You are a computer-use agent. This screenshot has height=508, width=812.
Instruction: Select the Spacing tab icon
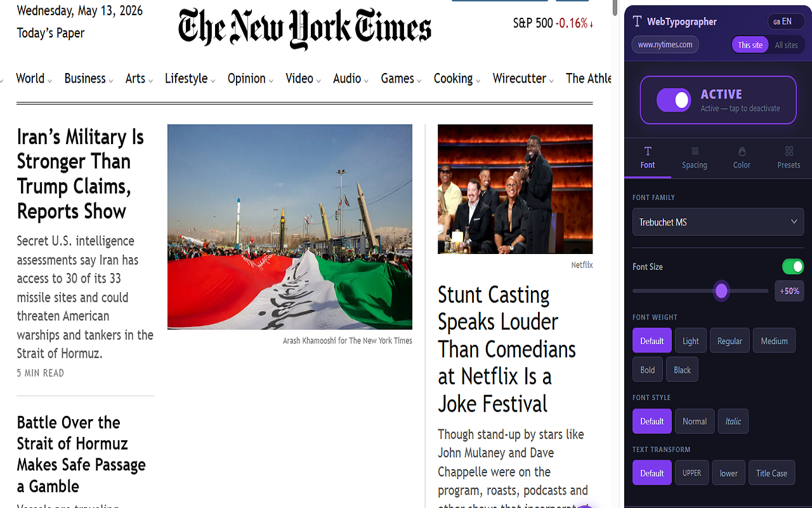[695, 151]
